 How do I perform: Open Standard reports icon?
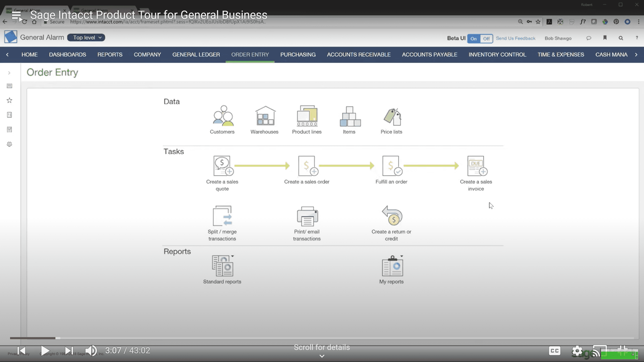[223, 266]
